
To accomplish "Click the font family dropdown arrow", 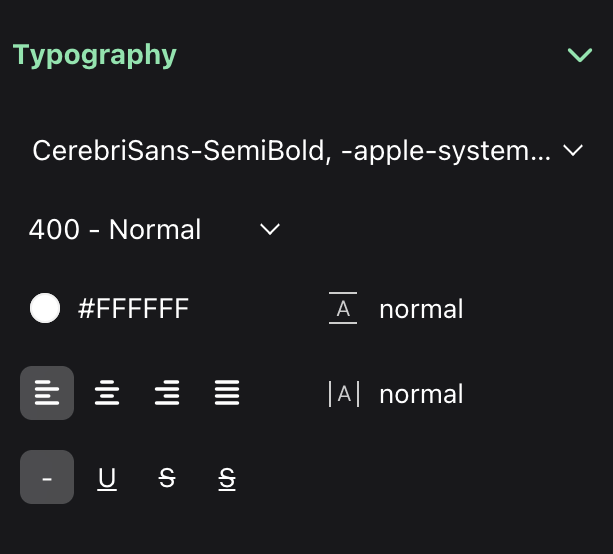I will coord(573,151).
